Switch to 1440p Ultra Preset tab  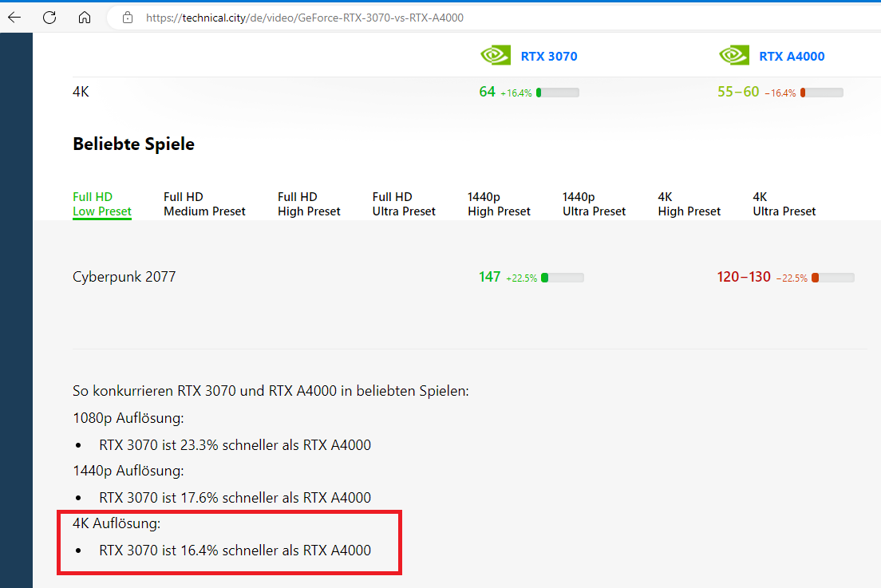click(594, 204)
